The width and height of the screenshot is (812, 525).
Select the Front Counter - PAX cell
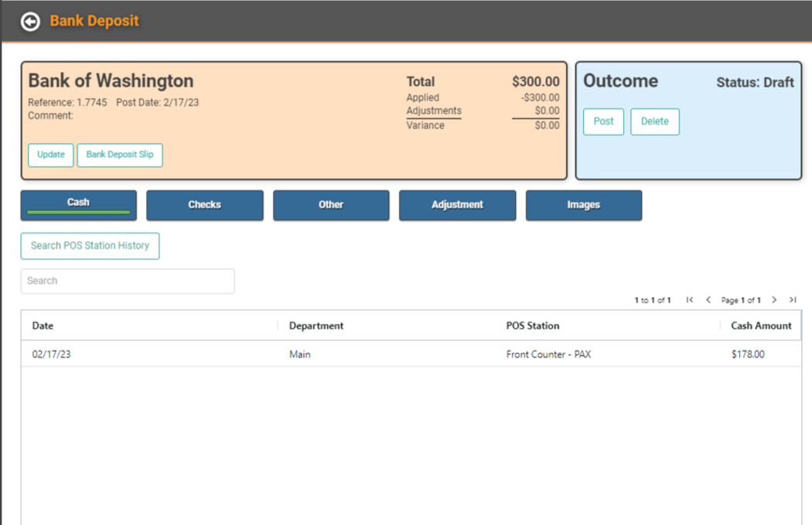point(548,354)
